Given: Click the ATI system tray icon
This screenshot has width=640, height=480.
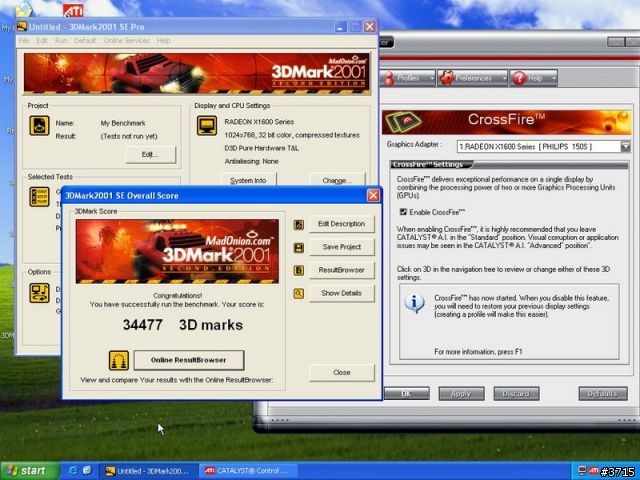Looking at the screenshot, I should click(593, 471).
